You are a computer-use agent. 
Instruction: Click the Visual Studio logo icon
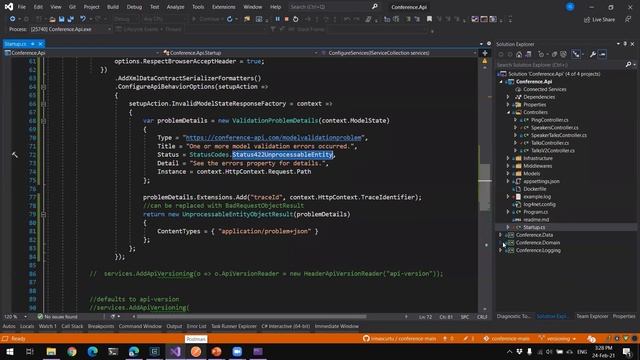point(9,7)
